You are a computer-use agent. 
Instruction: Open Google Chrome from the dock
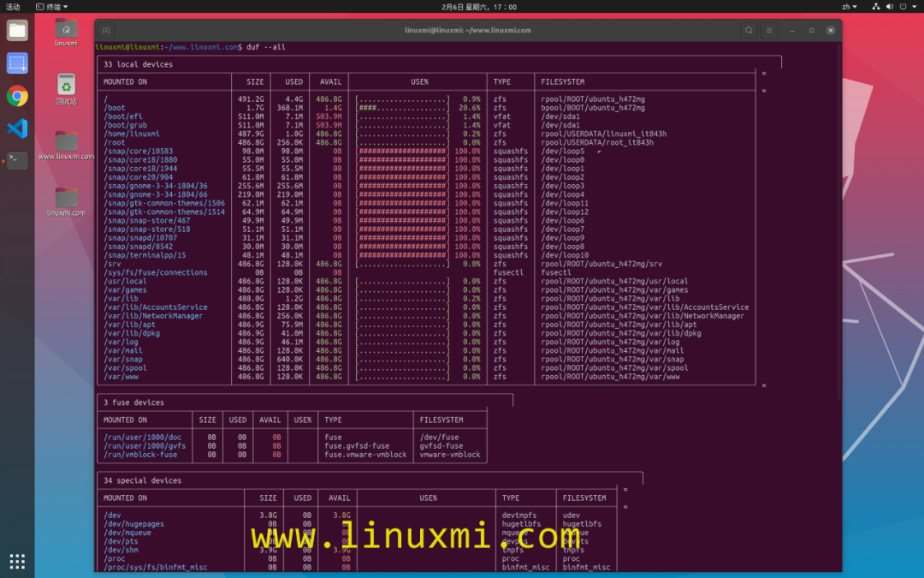coord(17,96)
